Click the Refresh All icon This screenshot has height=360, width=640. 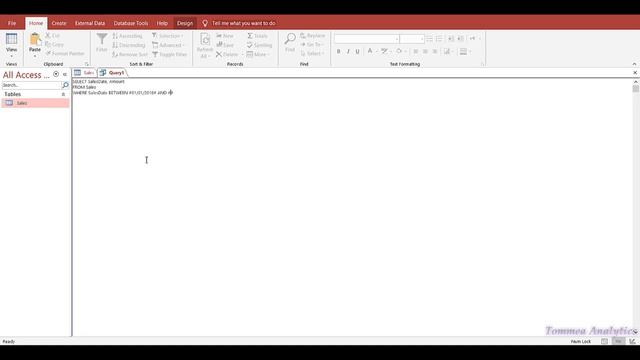[x=205, y=40]
